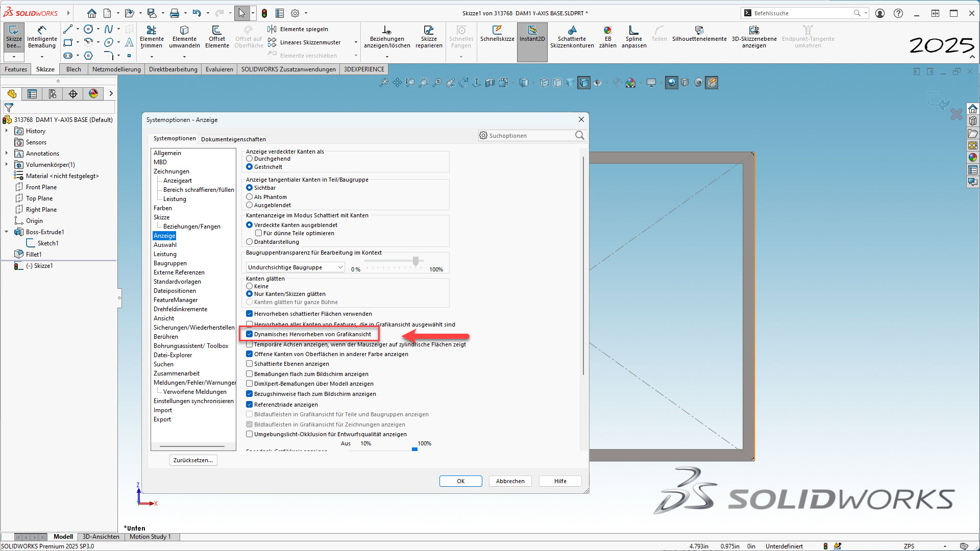Click the help question mark icon
Image resolution: width=980 pixels, height=551 pixels.
pyautogui.click(x=898, y=13)
